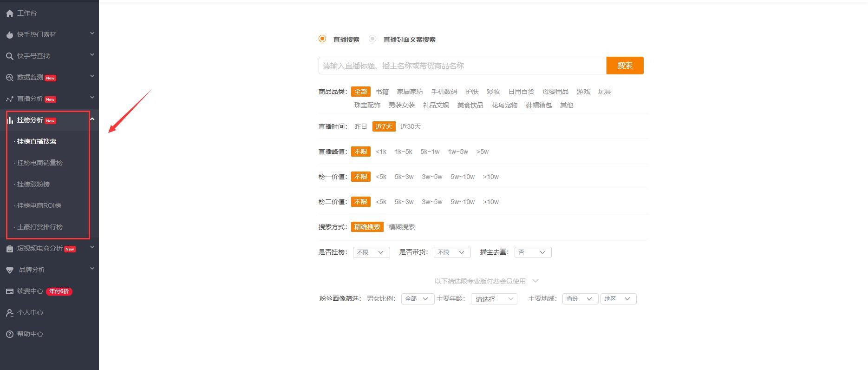
Task: Open the 播主去重 dropdown
Action: 533,252
